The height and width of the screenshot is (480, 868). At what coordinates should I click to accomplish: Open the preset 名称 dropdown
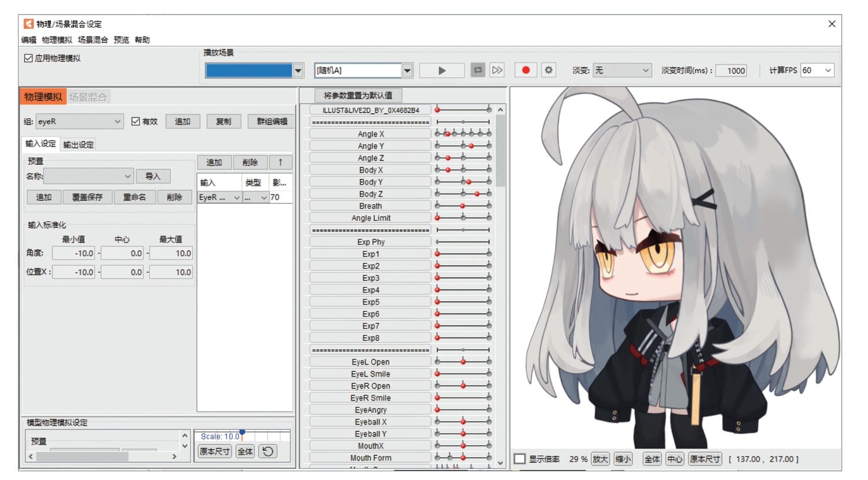(89, 176)
